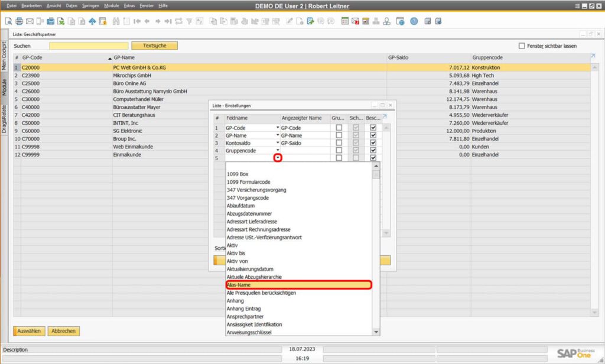Open the Springen menu

90,6
